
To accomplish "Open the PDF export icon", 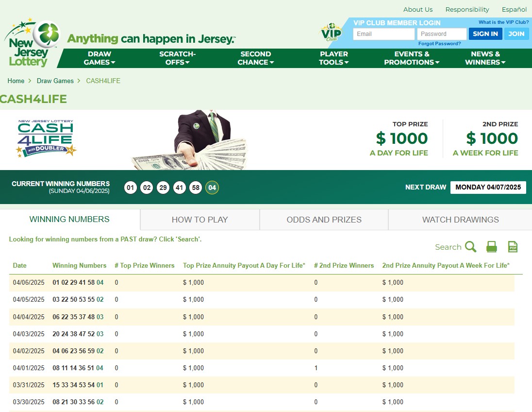I will click(512, 246).
